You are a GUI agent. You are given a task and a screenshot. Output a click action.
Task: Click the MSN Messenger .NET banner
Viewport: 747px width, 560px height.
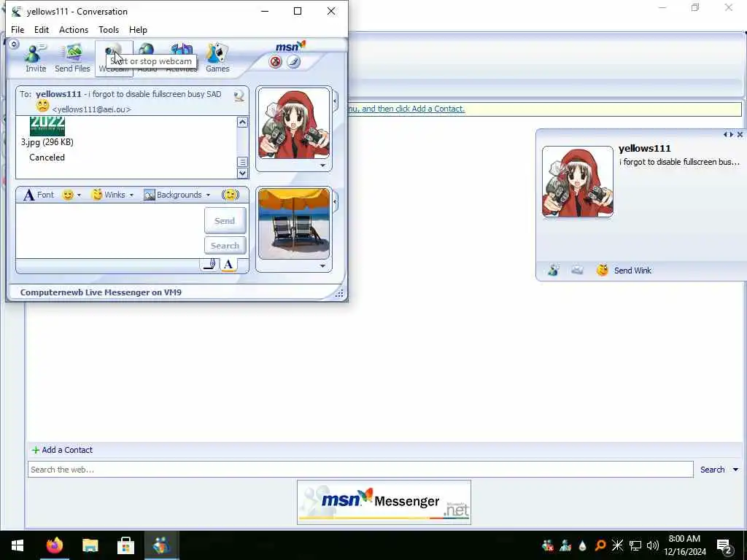(x=384, y=502)
